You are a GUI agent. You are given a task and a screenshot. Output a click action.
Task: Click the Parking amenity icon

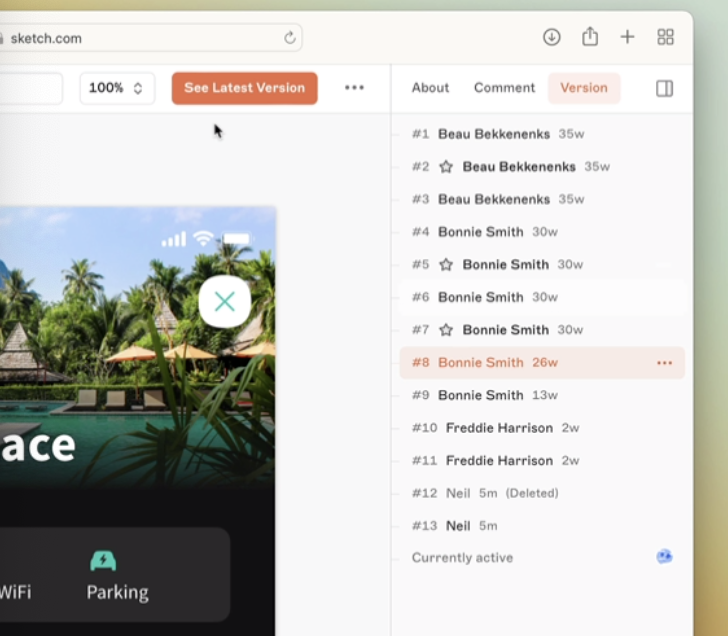103,561
